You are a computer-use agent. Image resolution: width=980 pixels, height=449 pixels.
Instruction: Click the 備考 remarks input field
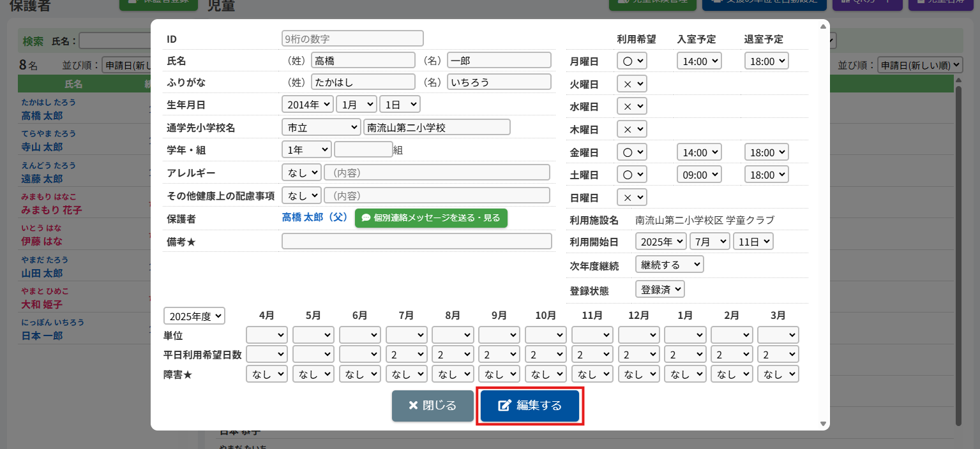(416, 241)
